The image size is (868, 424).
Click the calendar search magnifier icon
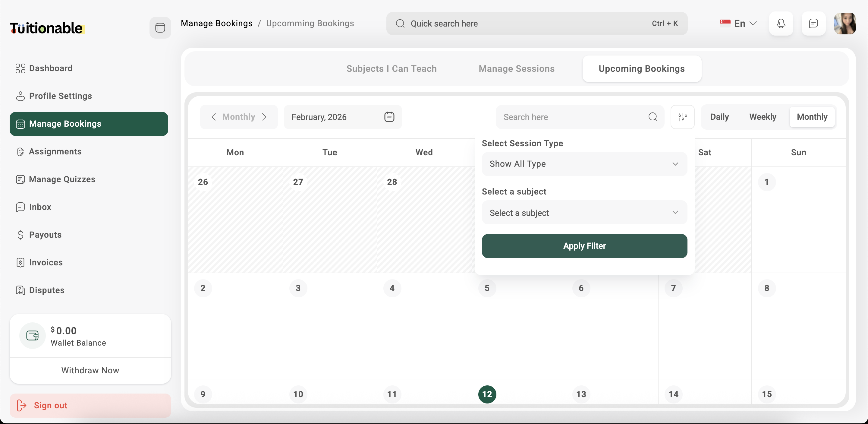pos(653,117)
